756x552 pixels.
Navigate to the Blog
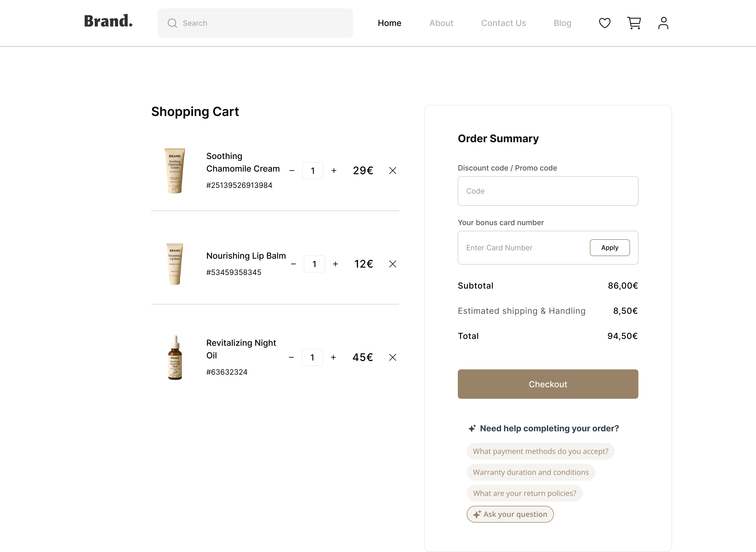pos(562,23)
